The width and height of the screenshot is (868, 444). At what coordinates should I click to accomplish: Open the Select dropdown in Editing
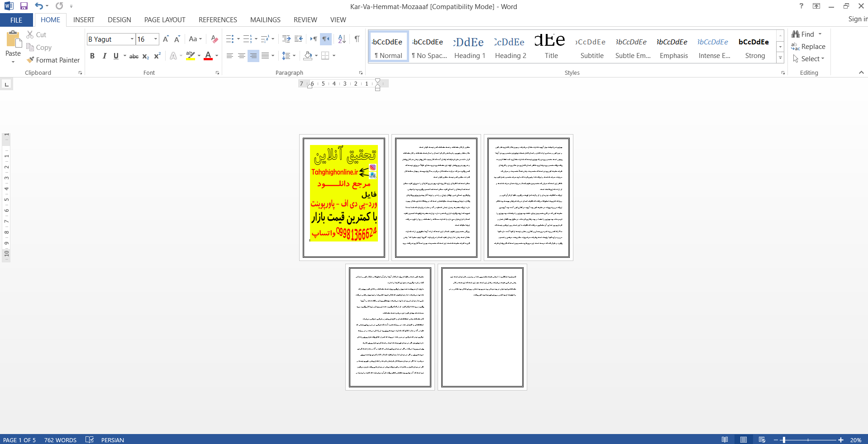point(808,58)
